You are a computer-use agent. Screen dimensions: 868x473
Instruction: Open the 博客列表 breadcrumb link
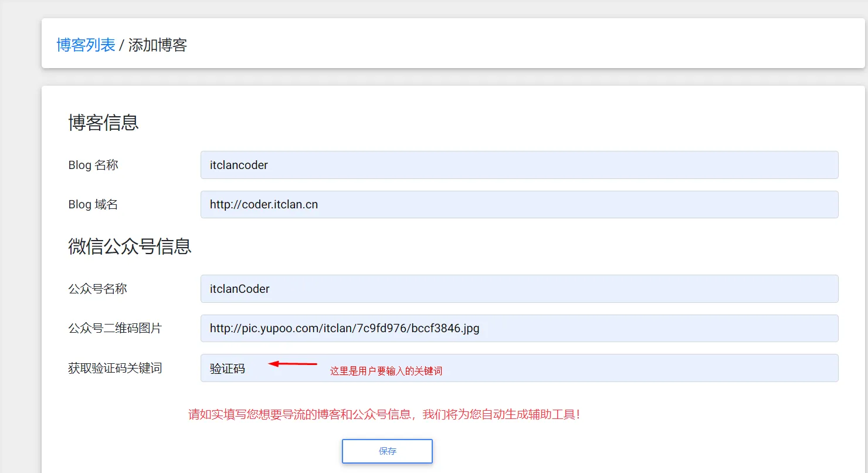tap(86, 45)
